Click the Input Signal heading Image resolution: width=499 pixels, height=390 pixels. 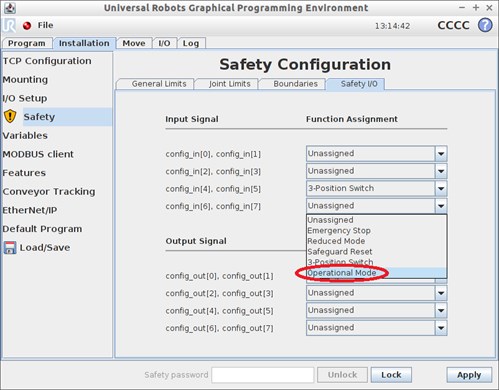[192, 119]
